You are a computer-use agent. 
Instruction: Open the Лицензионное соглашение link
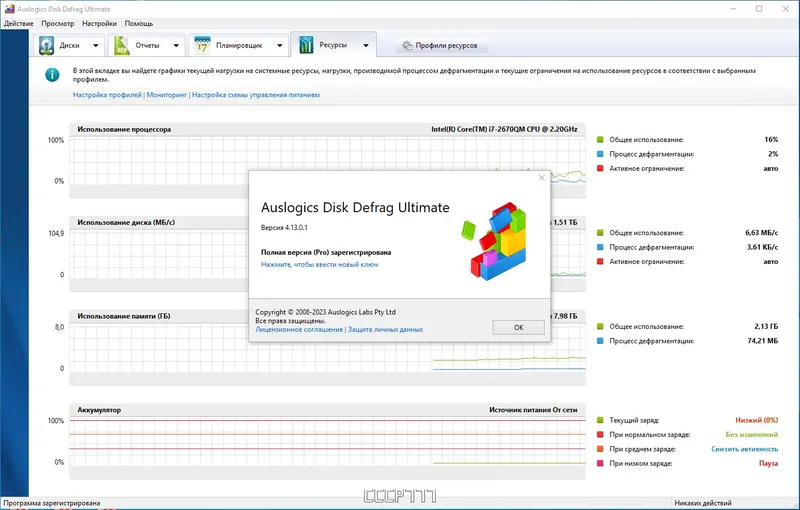tap(299, 329)
